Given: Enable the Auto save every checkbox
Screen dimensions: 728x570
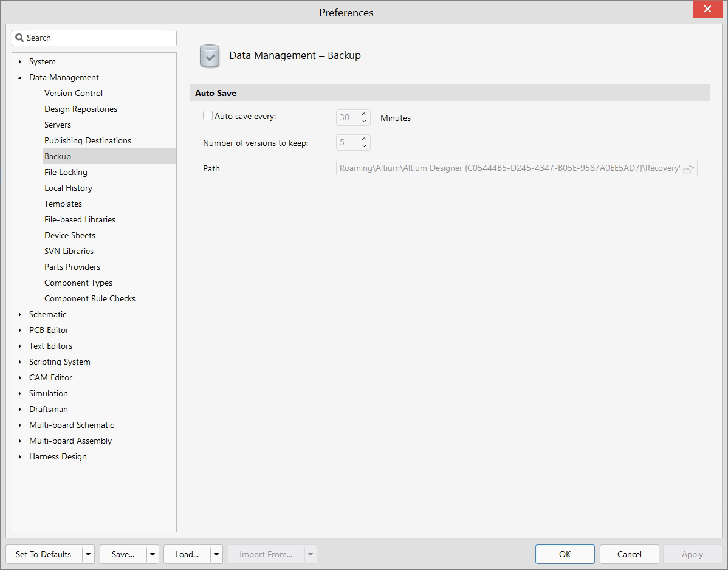Looking at the screenshot, I should pyautogui.click(x=208, y=116).
